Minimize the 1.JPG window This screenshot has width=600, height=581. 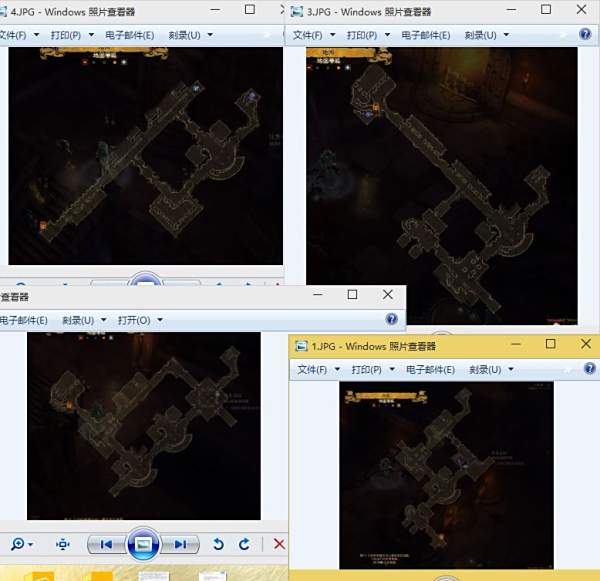pos(515,344)
